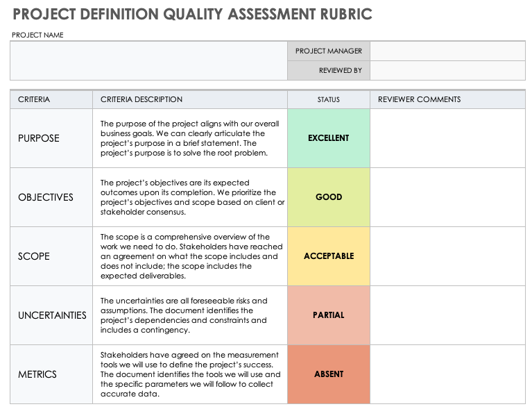532x409 pixels.
Task: Click the Scope reviewer comments cell
Action: click(447, 256)
